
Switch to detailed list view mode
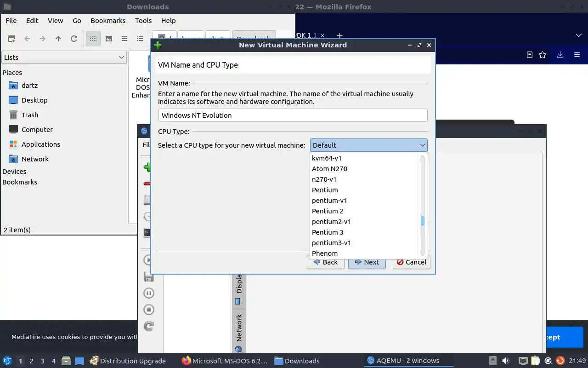140,39
